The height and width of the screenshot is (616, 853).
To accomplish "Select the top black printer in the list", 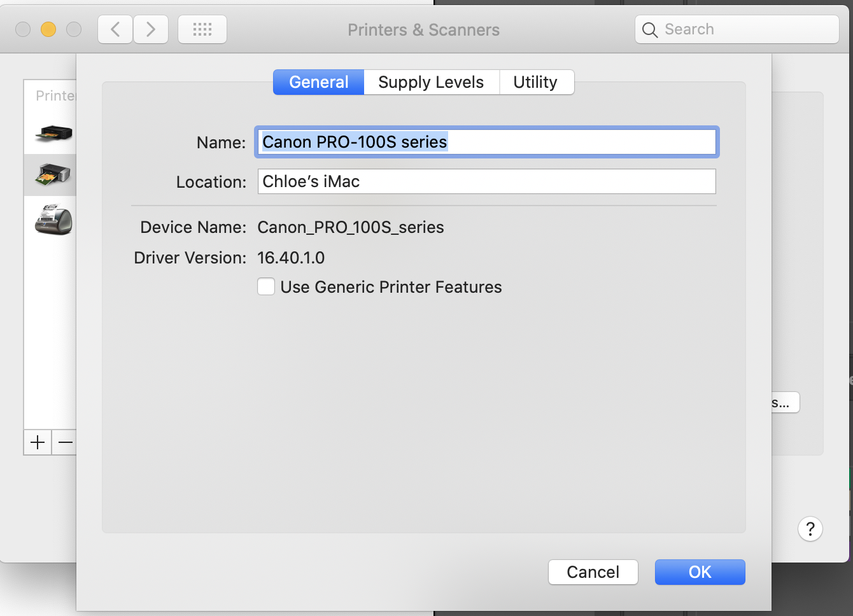I will tap(53, 134).
